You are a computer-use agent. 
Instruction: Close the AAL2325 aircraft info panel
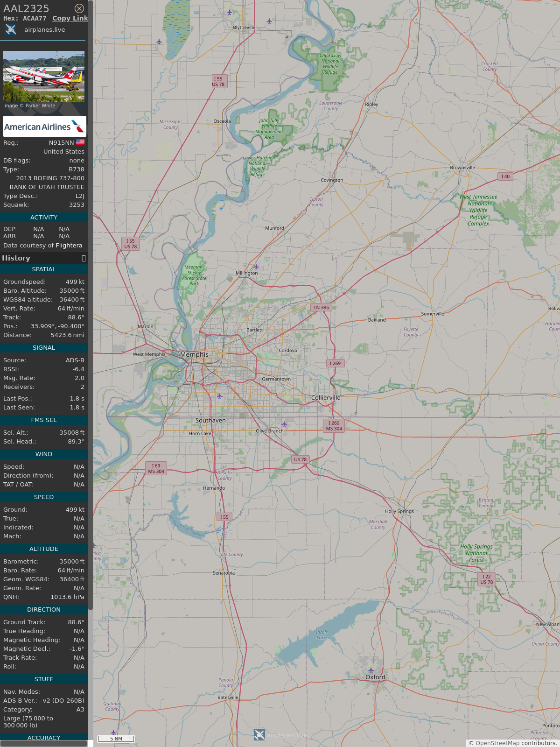(x=79, y=8)
